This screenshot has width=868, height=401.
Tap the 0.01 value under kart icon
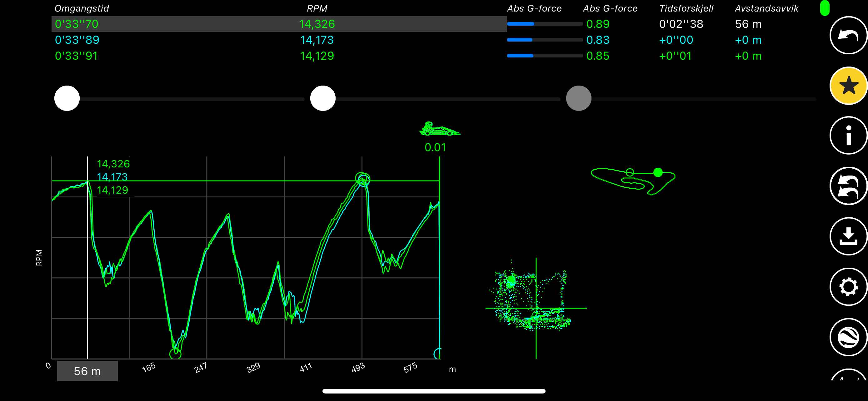pos(435,147)
